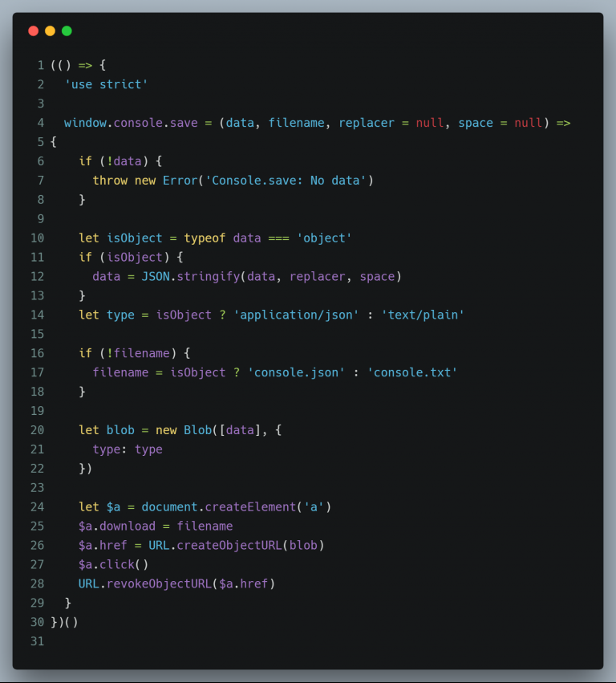Viewport: 616px width, 683px height.
Task: Click the red close dot
Action: [x=34, y=31]
